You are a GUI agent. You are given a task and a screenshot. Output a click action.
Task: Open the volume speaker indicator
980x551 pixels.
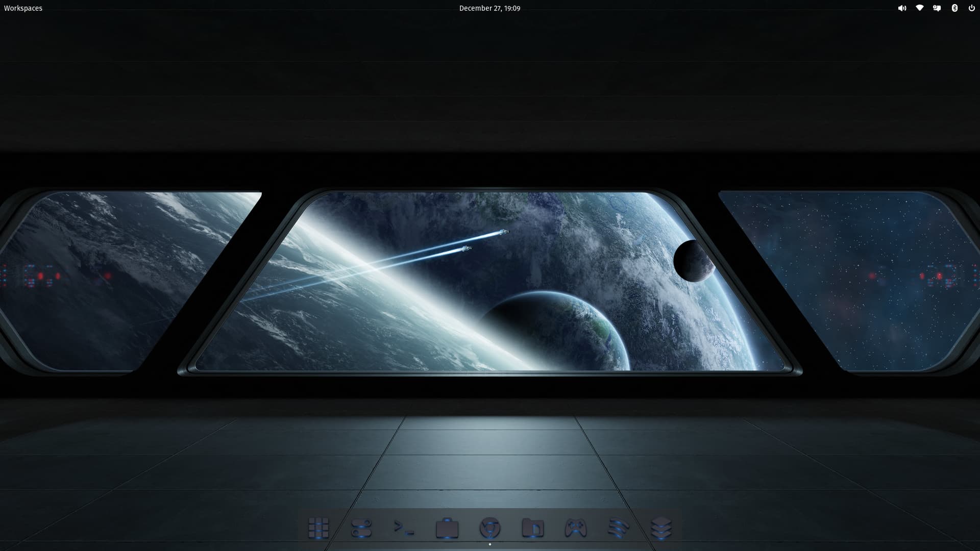pyautogui.click(x=902, y=8)
